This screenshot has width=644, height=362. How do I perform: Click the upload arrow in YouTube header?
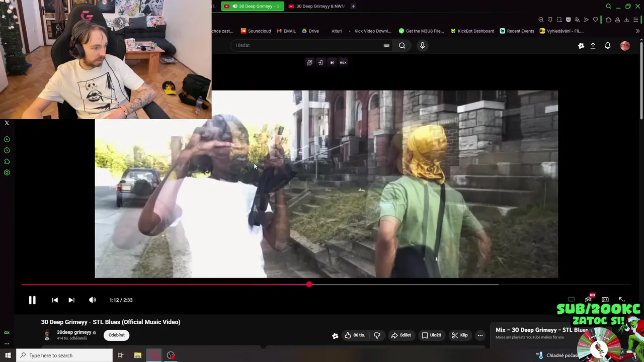pyautogui.click(x=593, y=46)
